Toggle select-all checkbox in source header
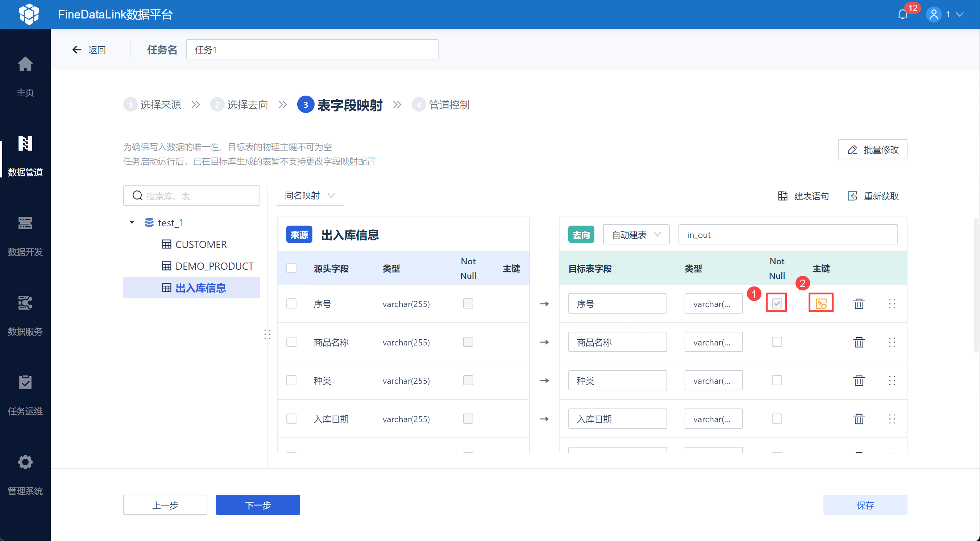Viewport: 980px width, 541px height. tap(291, 268)
